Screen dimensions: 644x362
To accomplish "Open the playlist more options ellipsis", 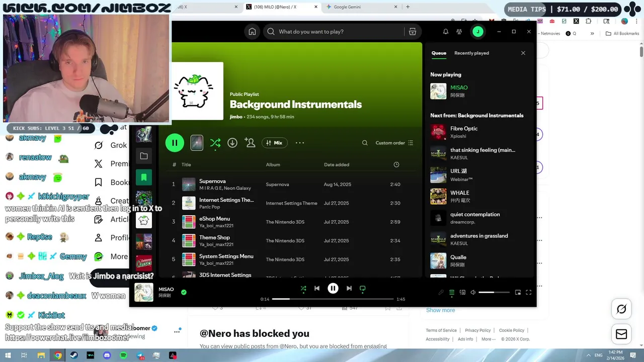I will coord(300,143).
